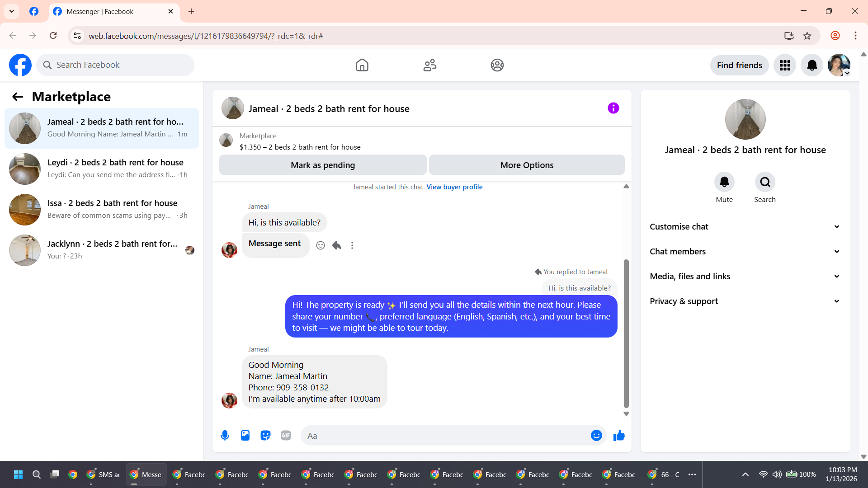The image size is (868, 488).
Task: Open Facebook notifications bell
Action: [812, 66]
